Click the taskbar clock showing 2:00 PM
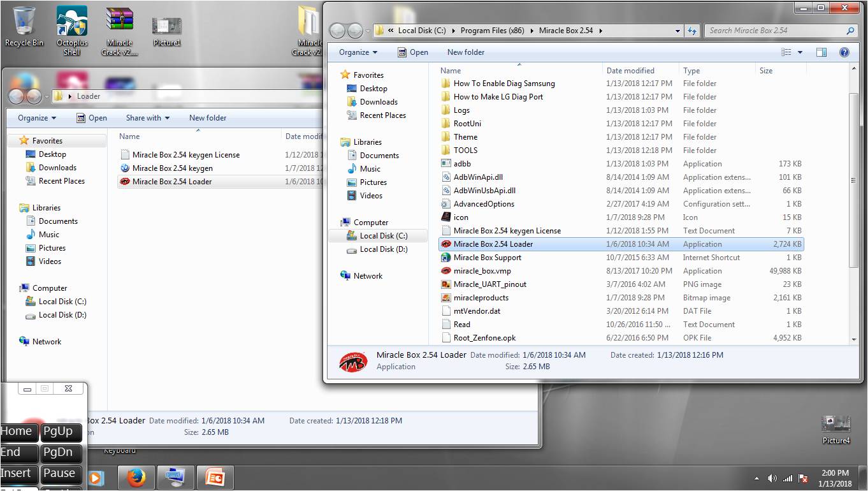 pyautogui.click(x=835, y=478)
